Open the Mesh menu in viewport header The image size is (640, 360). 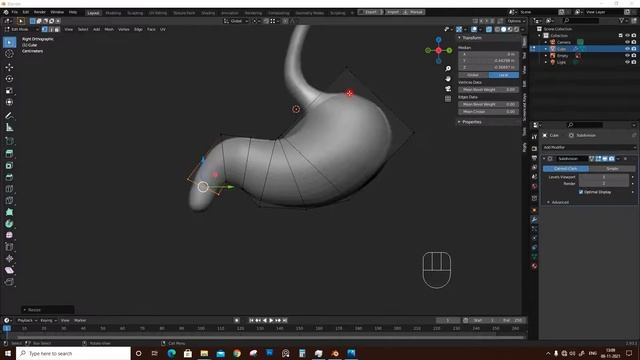point(109,29)
